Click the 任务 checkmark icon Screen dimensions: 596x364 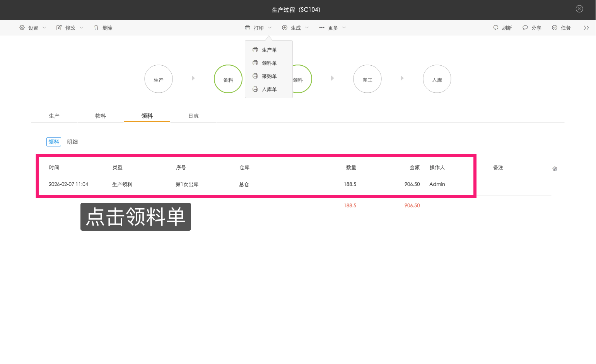555,28
